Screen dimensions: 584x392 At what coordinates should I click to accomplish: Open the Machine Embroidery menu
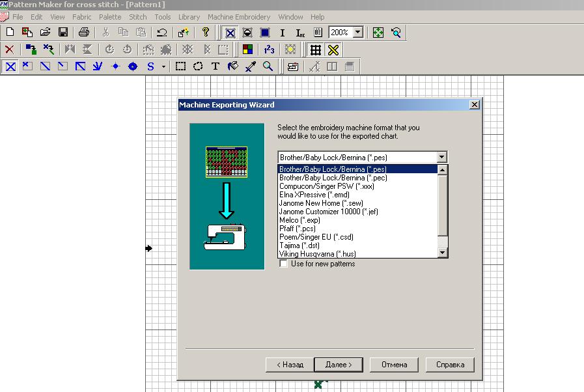238,17
